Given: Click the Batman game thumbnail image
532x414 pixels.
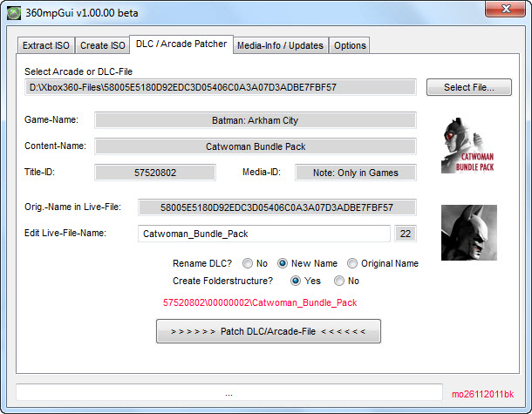Looking at the screenshot, I should pos(468,232).
